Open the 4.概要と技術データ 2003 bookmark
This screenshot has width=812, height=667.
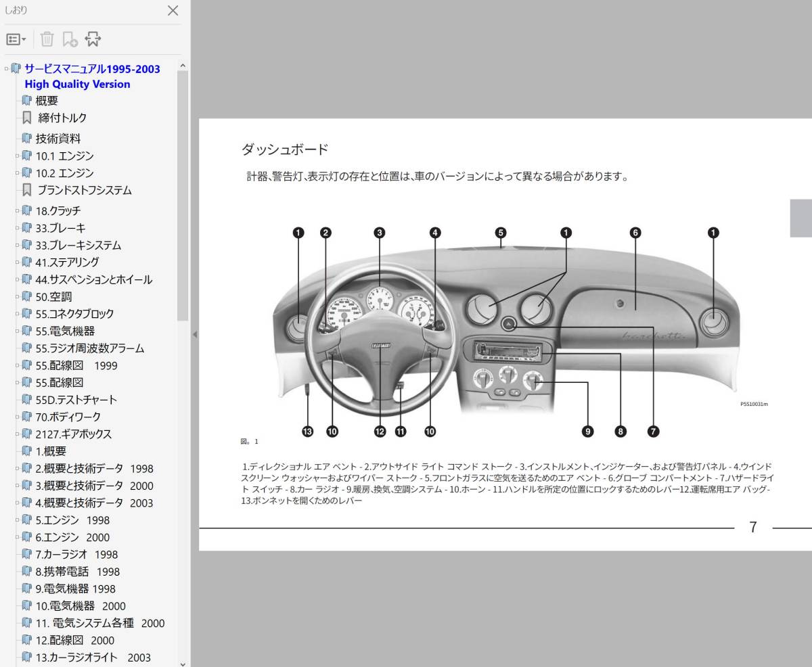click(95, 503)
